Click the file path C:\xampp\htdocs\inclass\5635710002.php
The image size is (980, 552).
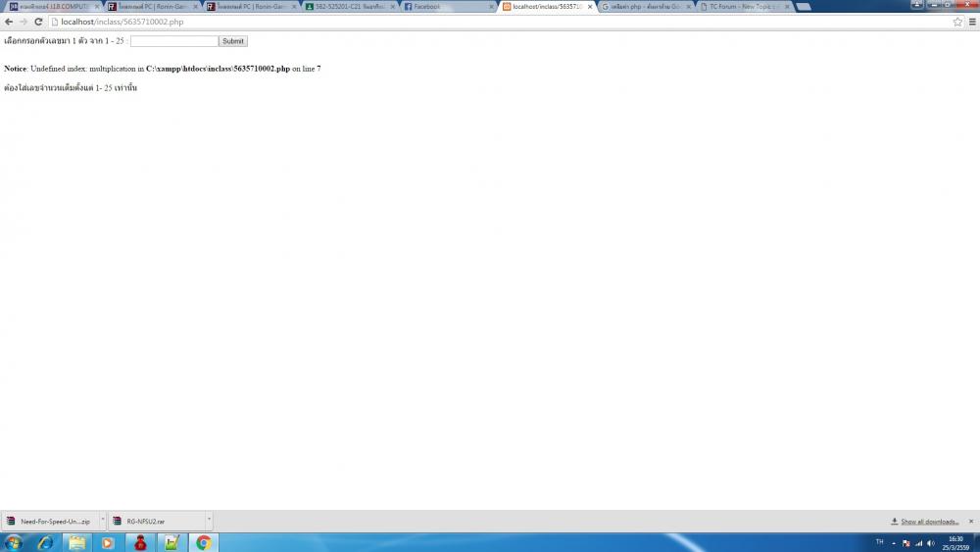coord(219,69)
